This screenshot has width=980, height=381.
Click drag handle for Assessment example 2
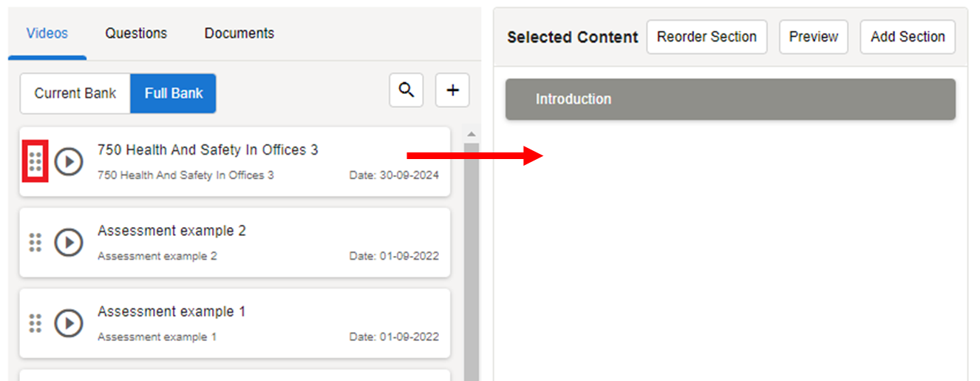pyautogui.click(x=35, y=242)
